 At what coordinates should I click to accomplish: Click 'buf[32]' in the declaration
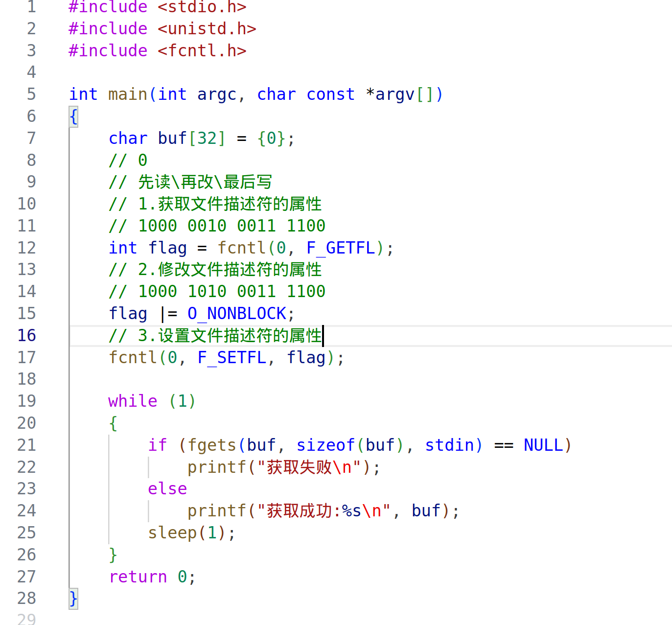(192, 139)
